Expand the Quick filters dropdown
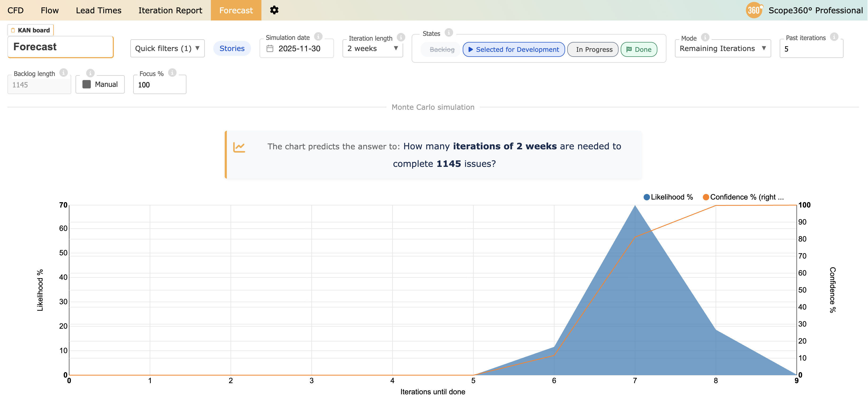Image resolution: width=868 pixels, height=406 pixels. coord(167,48)
